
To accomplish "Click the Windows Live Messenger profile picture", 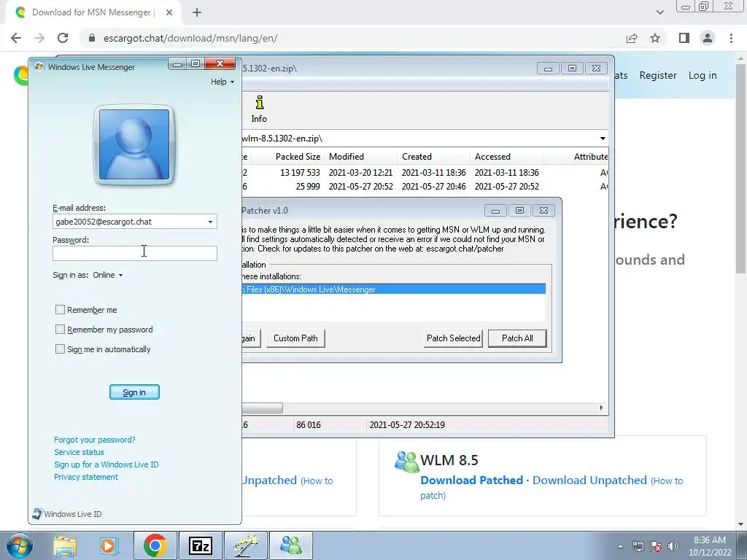I will point(134,145).
